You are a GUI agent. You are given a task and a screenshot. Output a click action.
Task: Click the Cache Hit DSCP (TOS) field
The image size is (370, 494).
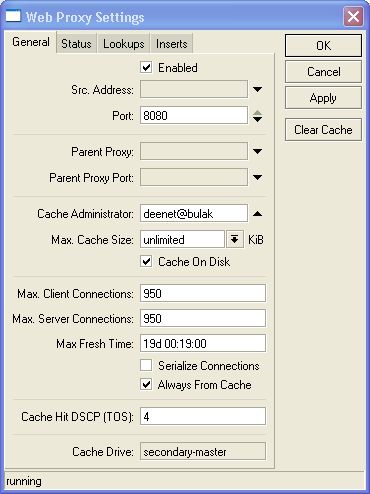[203, 416]
